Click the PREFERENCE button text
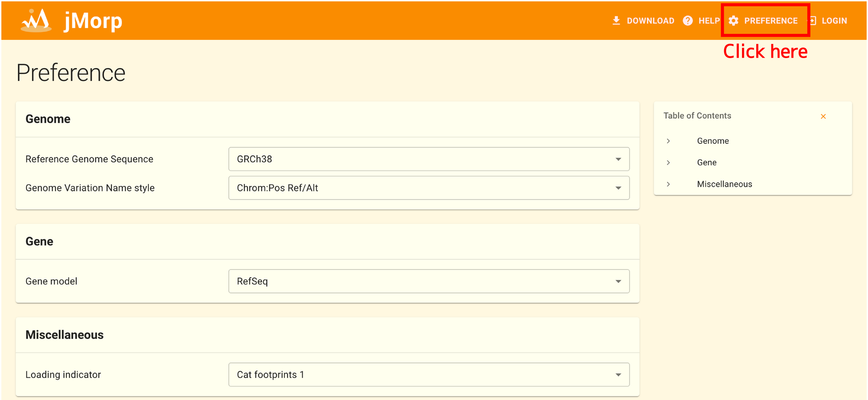Viewport: 868px width, 400px height. click(770, 21)
